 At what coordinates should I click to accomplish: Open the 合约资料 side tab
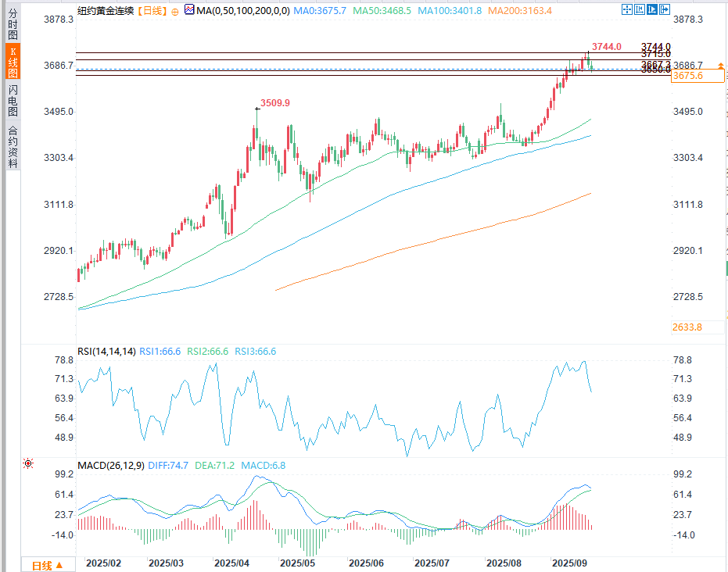(x=13, y=147)
